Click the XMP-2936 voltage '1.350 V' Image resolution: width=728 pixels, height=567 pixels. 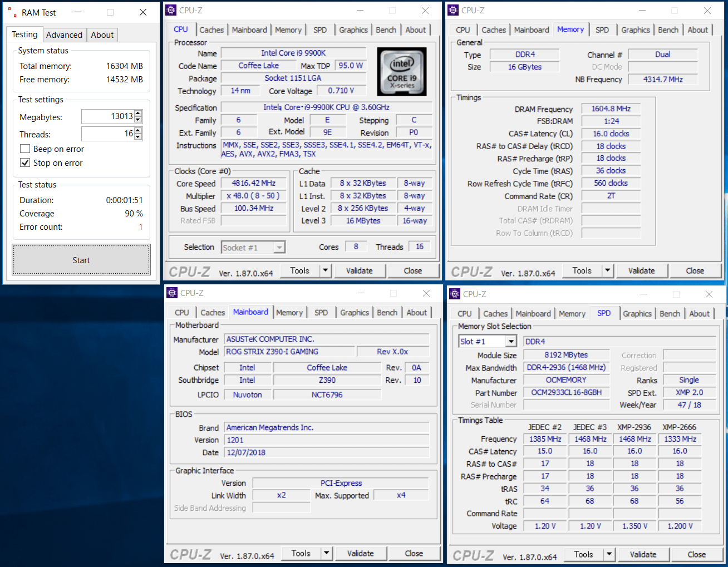click(x=634, y=526)
